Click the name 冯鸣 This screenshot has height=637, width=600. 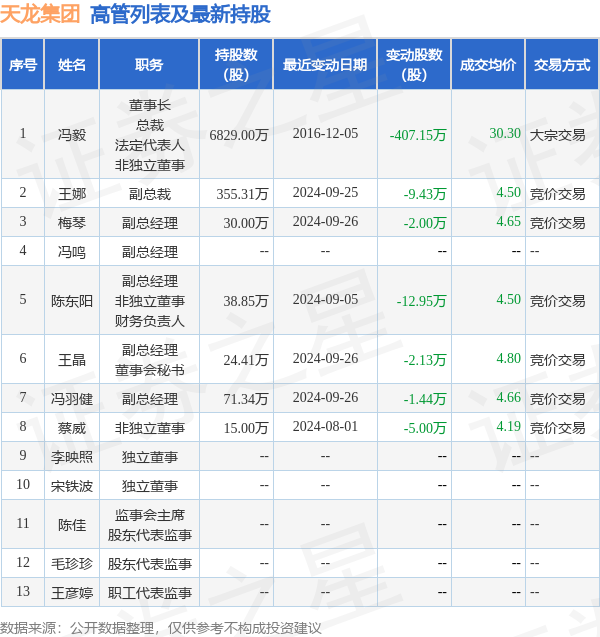[71, 252]
